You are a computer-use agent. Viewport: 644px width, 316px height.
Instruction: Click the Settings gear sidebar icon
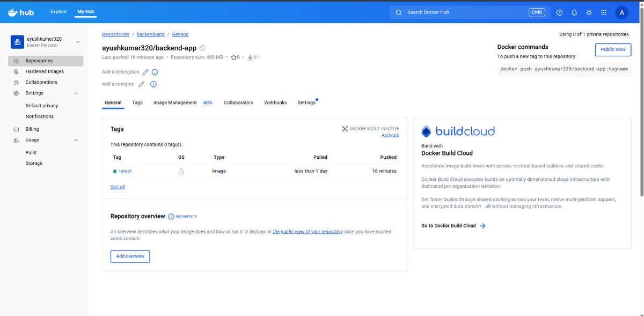point(16,93)
